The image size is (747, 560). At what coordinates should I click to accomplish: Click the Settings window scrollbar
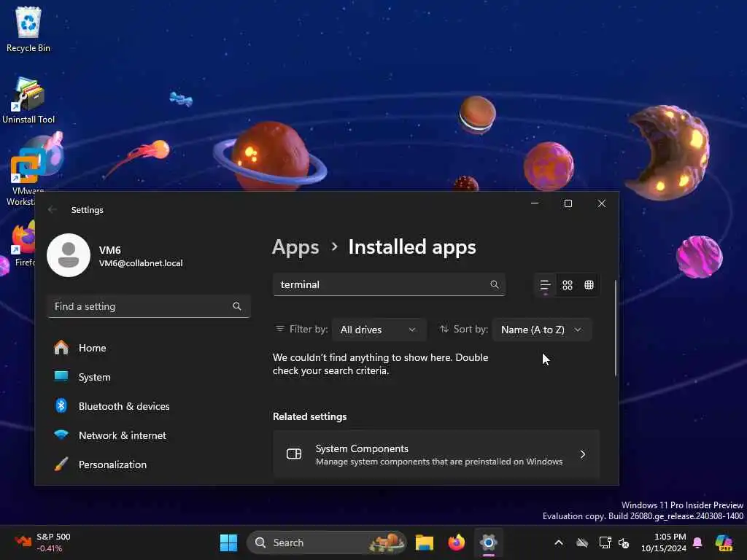[x=616, y=328]
